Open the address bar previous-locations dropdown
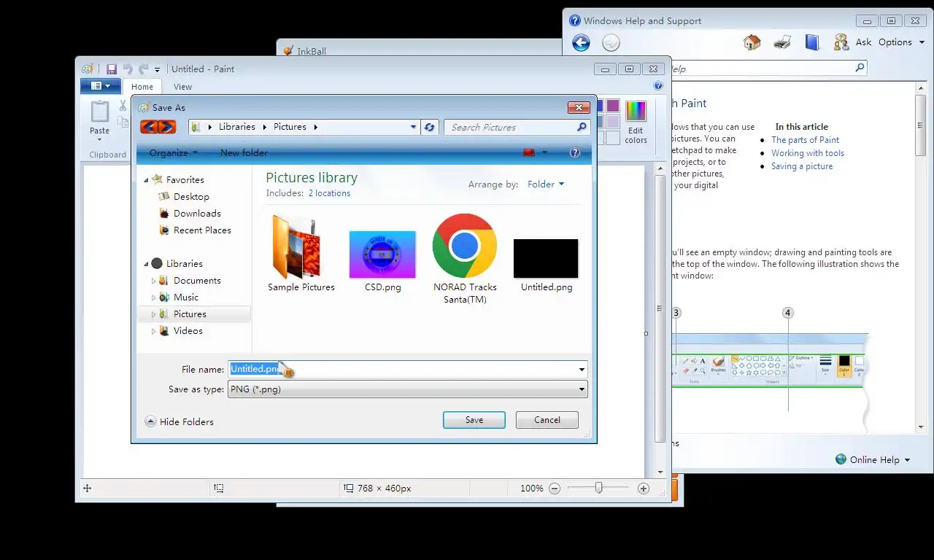 413,127
